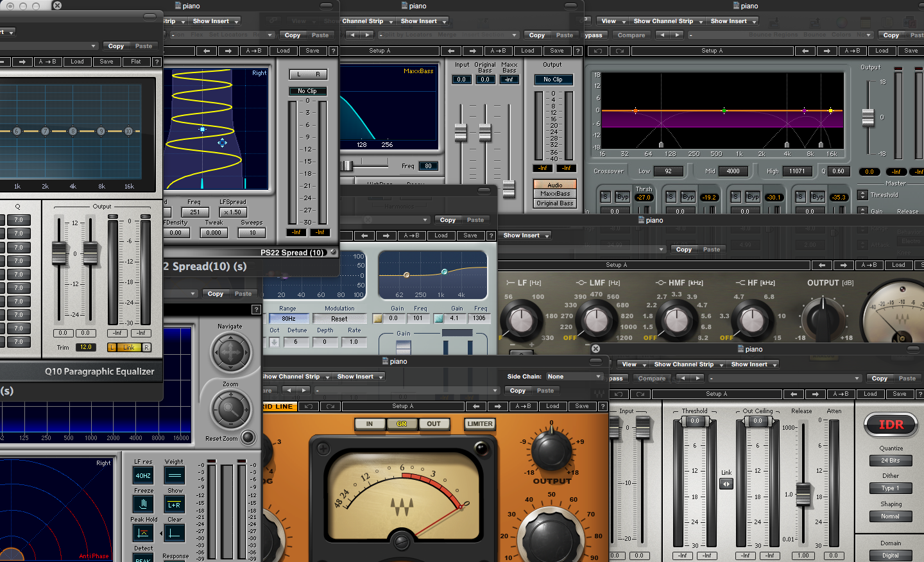Bypass the band showing -35.3

[x=817, y=197]
